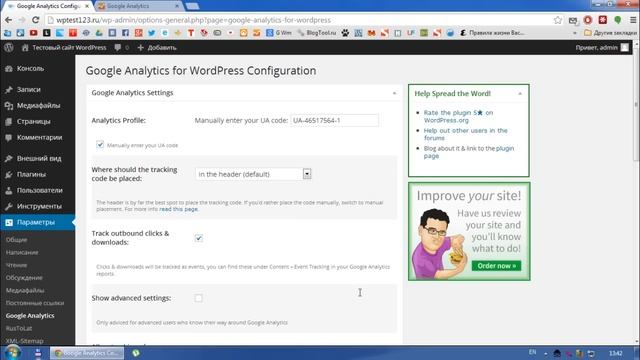Viewport: 640px width, 360px height.
Task: Open the green app icon in the taskbar
Action: 136,353
